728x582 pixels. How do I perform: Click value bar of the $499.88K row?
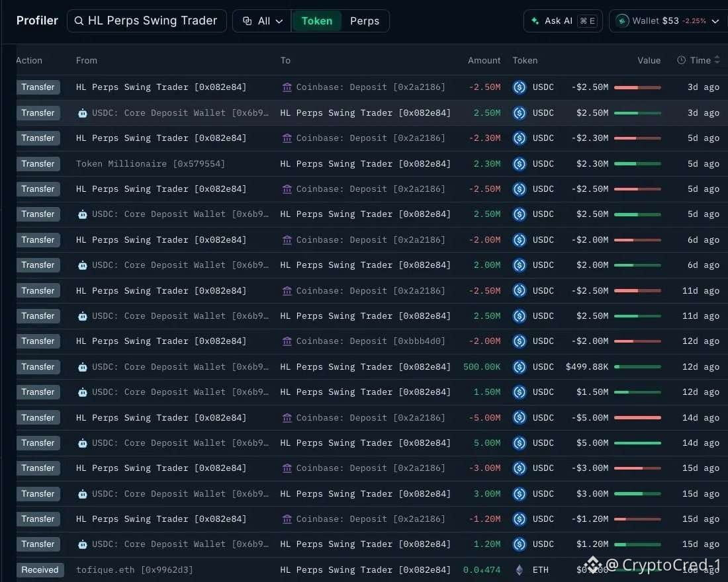(637, 366)
